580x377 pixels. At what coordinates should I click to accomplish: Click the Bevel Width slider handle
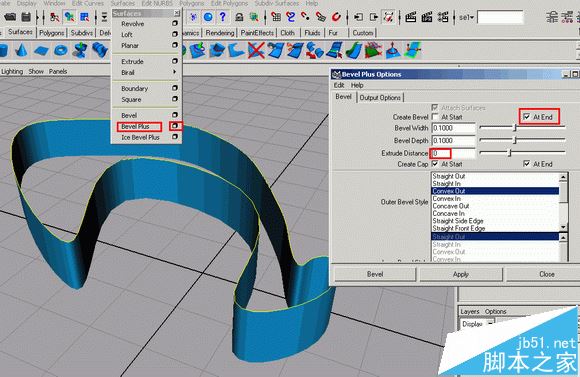tap(515, 128)
